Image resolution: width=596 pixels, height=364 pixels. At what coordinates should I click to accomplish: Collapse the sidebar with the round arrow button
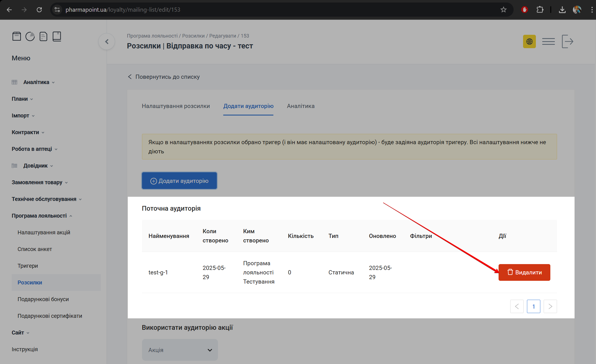click(x=107, y=42)
